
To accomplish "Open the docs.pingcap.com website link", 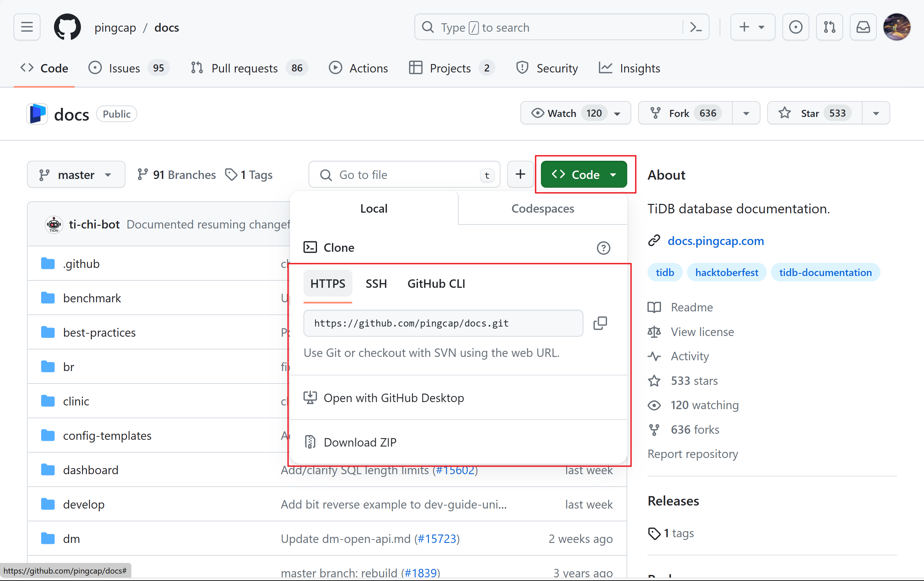I will [x=716, y=241].
